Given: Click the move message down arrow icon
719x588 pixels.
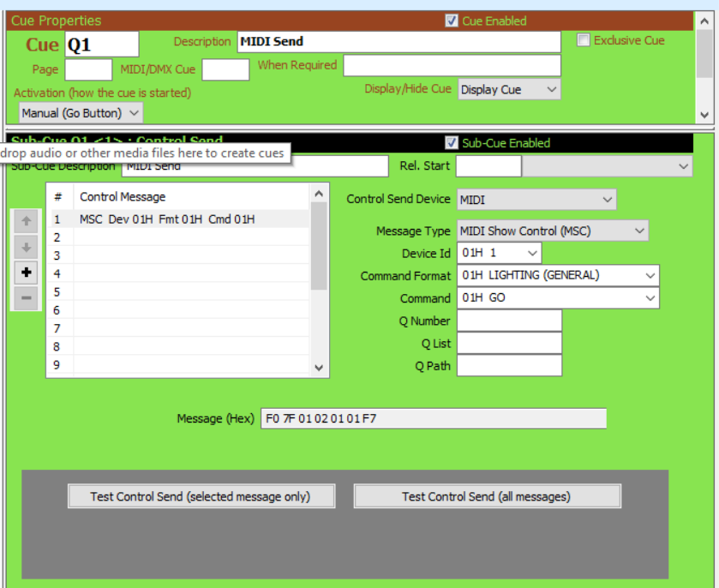Looking at the screenshot, I should pyautogui.click(x=27, y=247).
